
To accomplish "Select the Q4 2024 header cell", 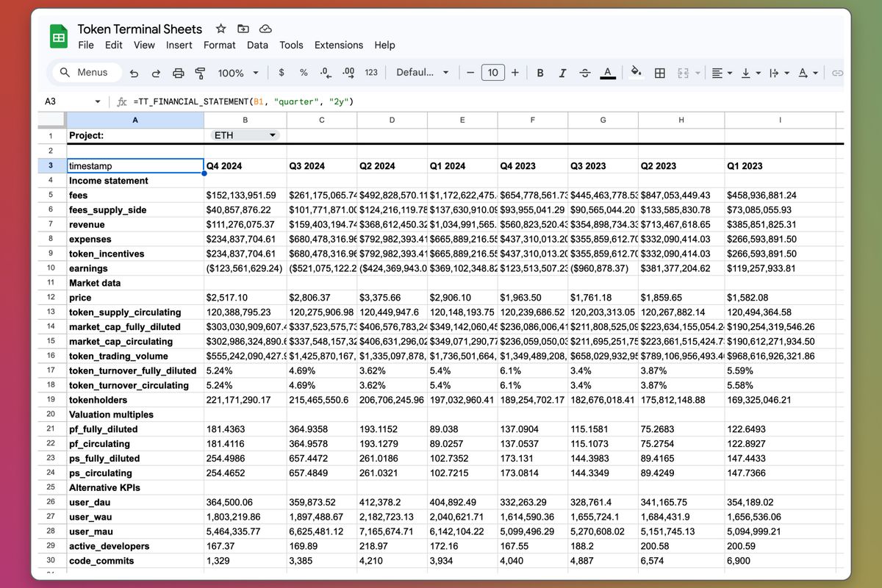I will coord(245,166).
